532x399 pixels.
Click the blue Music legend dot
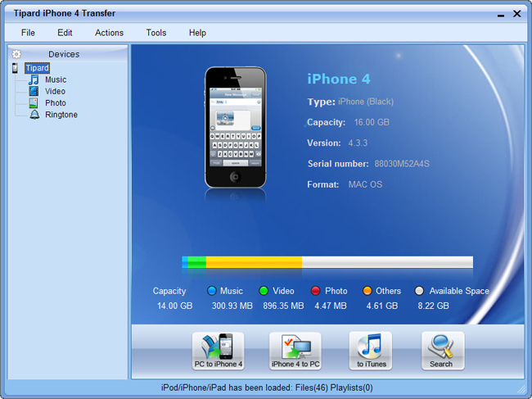click(x=212, y=291)
